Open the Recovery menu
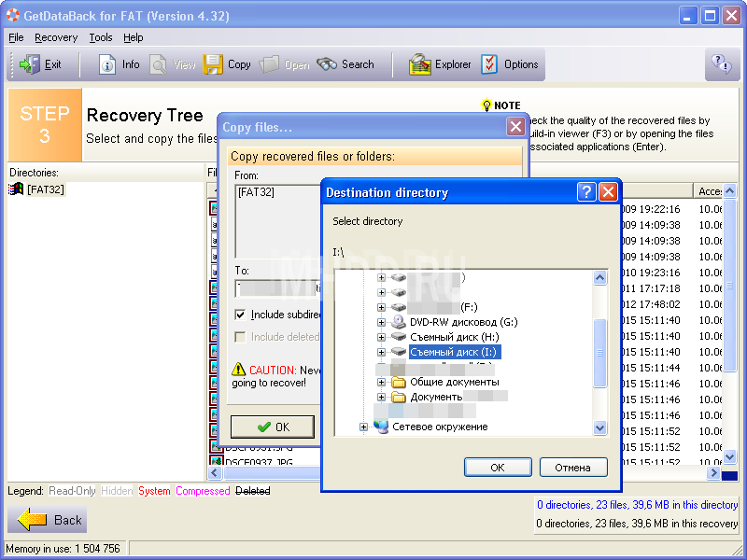The width and height of the screenshot is (747, 560). tap(56, 37)
